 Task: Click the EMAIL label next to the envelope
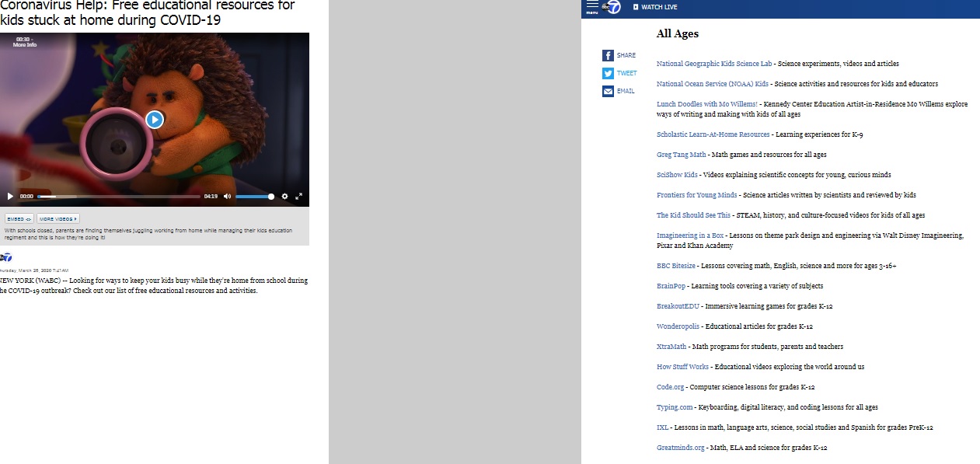click(x=626, y=92)
